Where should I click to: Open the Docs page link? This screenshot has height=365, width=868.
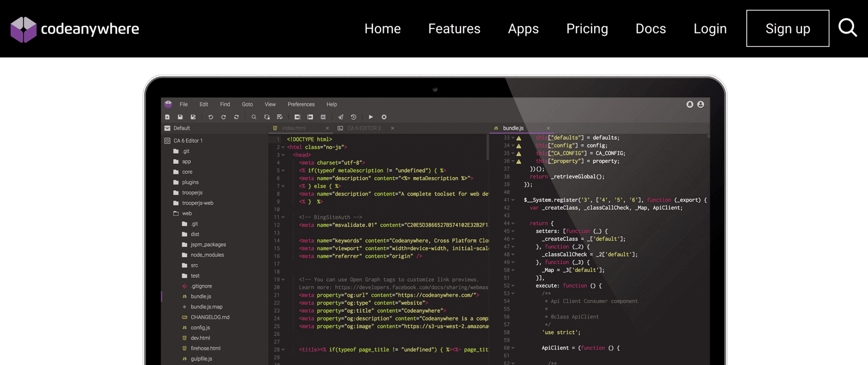(651, 29)
